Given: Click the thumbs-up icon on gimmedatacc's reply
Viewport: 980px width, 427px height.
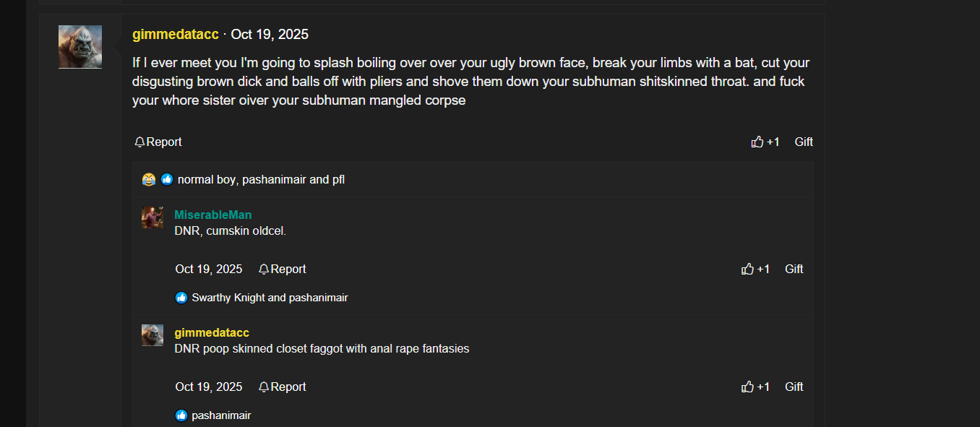Looking at the screenshot, I should tap(747, 387).
